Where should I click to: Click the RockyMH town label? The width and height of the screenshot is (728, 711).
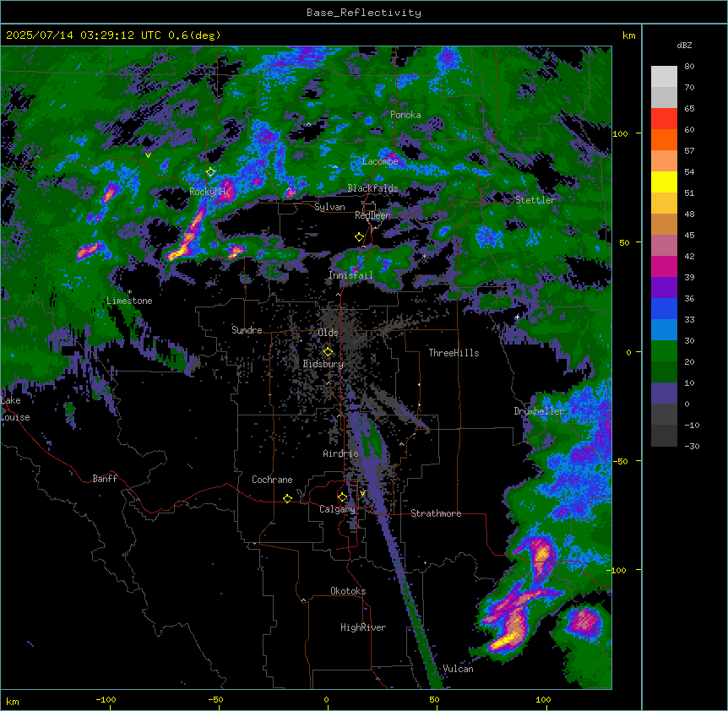click(x=207, y=192)
